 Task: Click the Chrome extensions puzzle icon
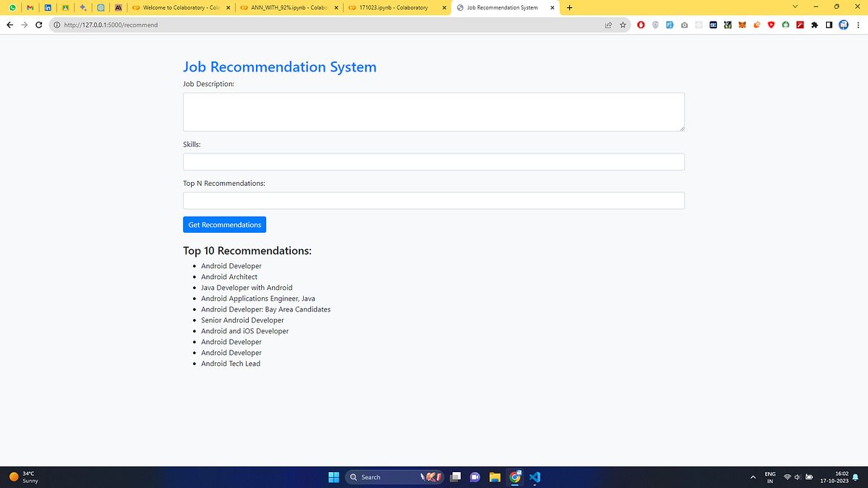click(814, 25)
